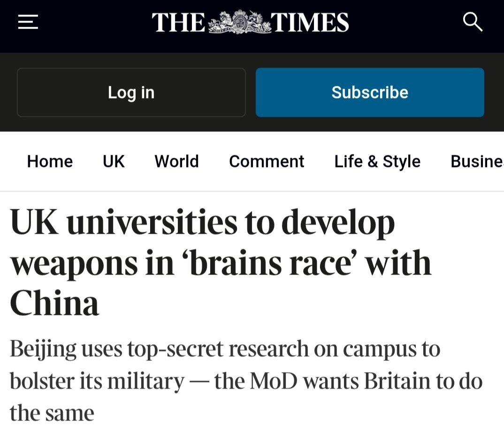Click 'bolster its military' in the subheading

[x=97, y=381]
